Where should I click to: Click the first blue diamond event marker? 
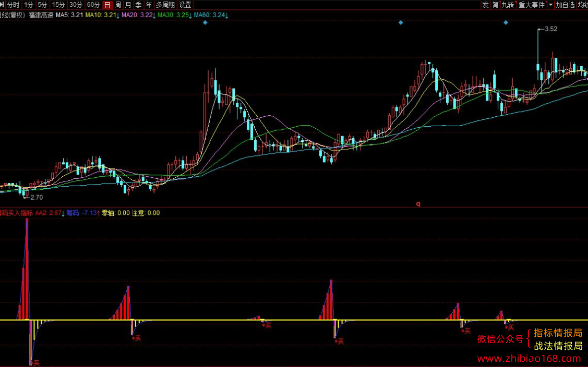point(205,22)
